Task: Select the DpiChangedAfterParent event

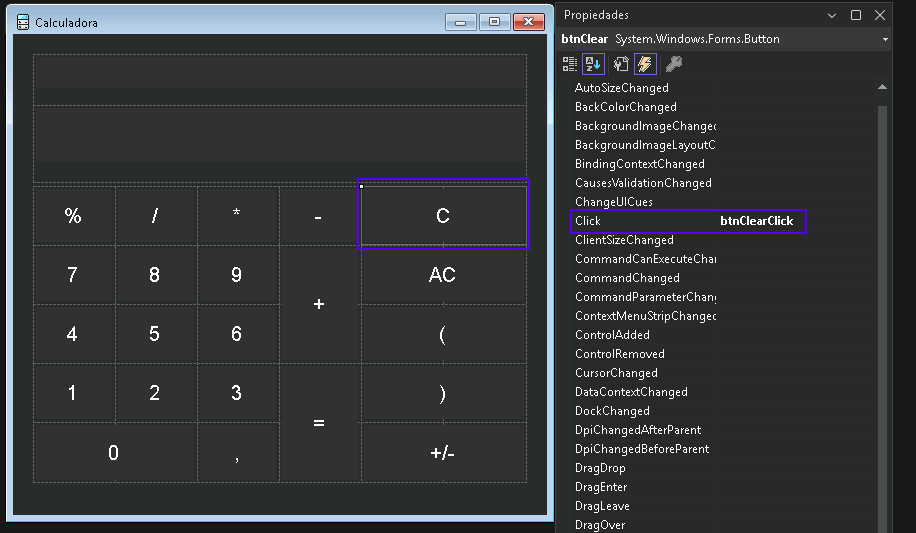Action: click(638, 430)
